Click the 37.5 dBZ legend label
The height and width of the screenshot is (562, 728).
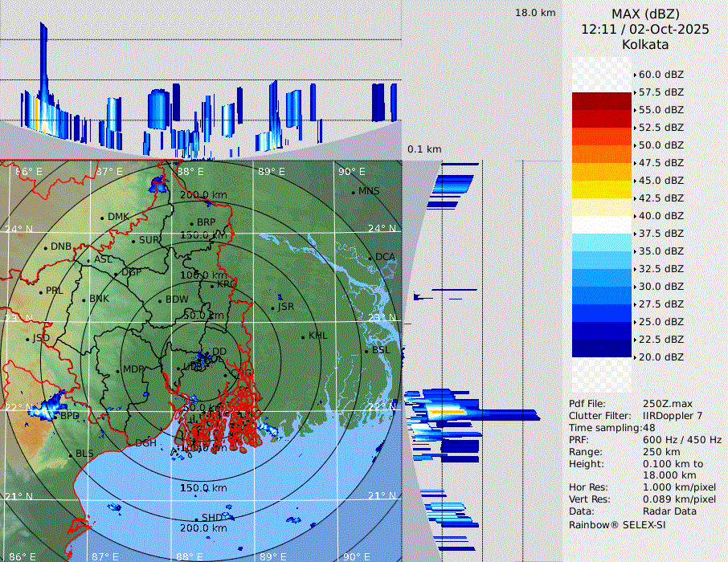661,234
